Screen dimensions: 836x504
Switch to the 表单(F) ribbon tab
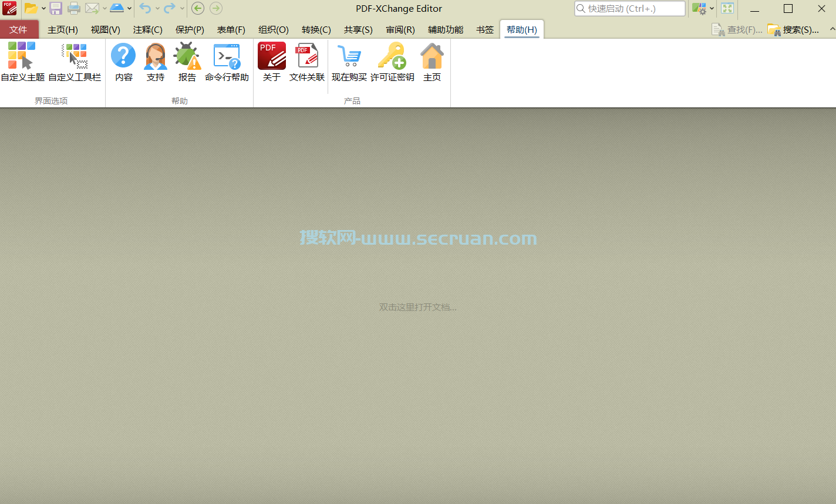[x=231, y=30]
